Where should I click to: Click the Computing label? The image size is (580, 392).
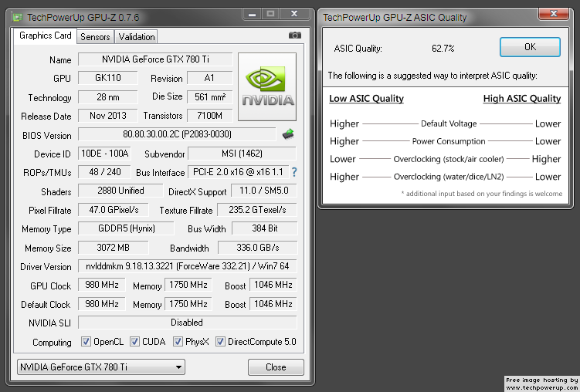point(52,343)
